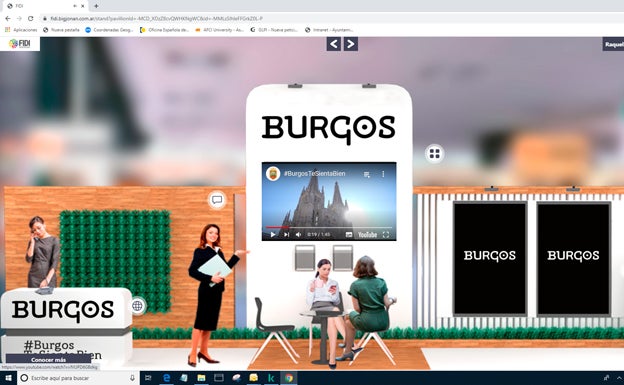Reload the browser page

[x=31, y=18]
